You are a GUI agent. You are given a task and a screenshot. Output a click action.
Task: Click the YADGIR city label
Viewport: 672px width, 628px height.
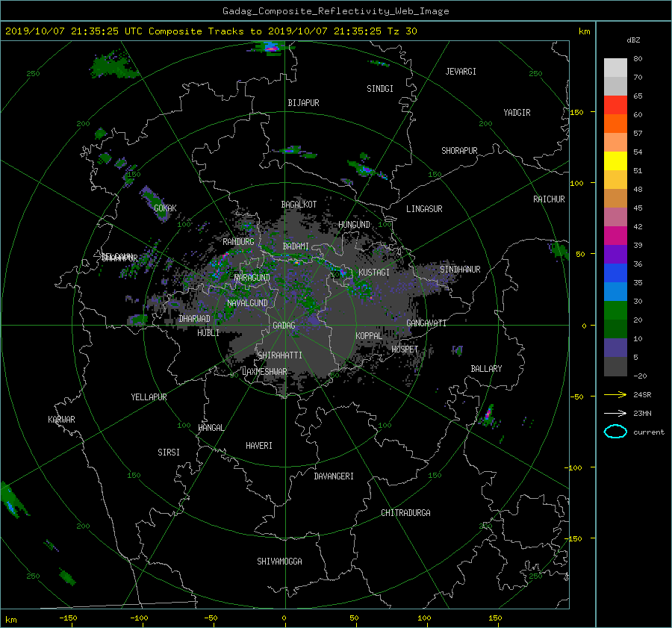point(517,113)
